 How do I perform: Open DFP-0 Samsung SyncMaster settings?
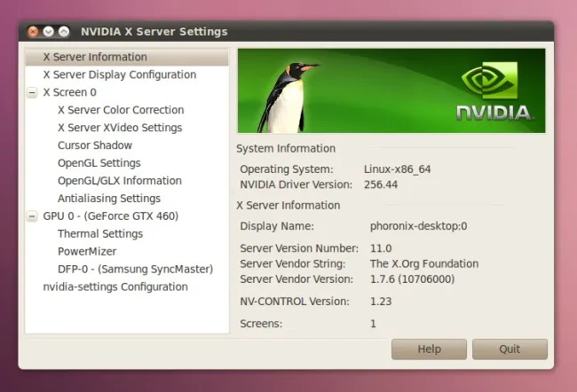point(135,270)
